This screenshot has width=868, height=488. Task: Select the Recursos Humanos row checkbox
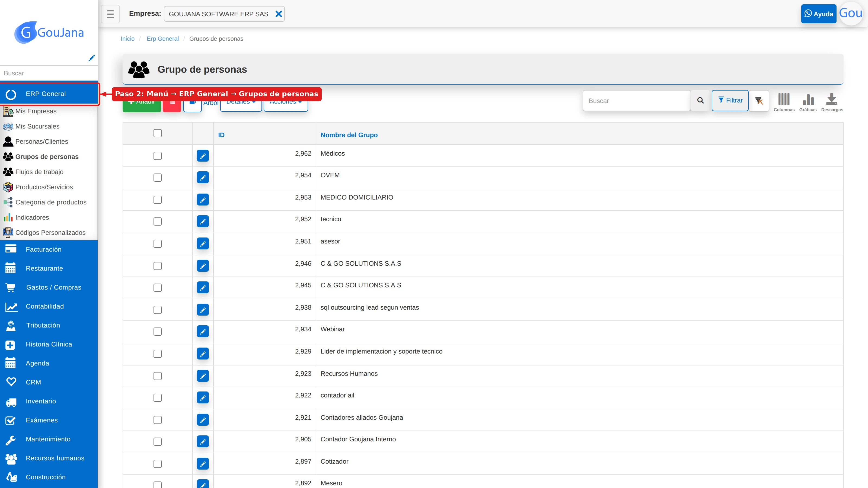pyautogui.click(x=157, y=376)
